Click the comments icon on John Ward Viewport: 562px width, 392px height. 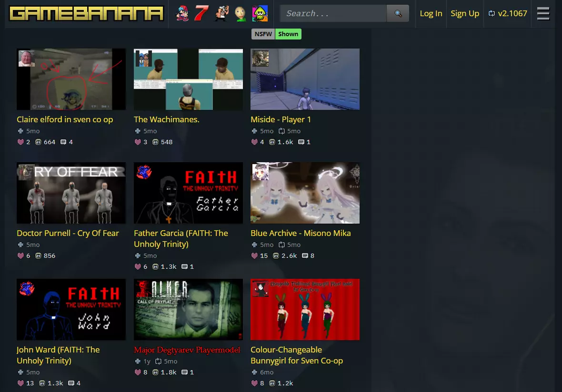(71, 383)
